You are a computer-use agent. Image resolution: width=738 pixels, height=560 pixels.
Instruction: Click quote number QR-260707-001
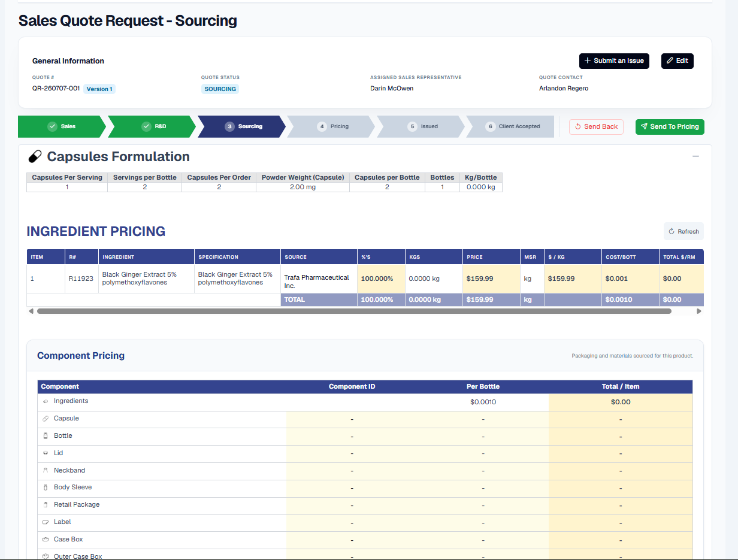pyautogui.click(x=56, y=88)
